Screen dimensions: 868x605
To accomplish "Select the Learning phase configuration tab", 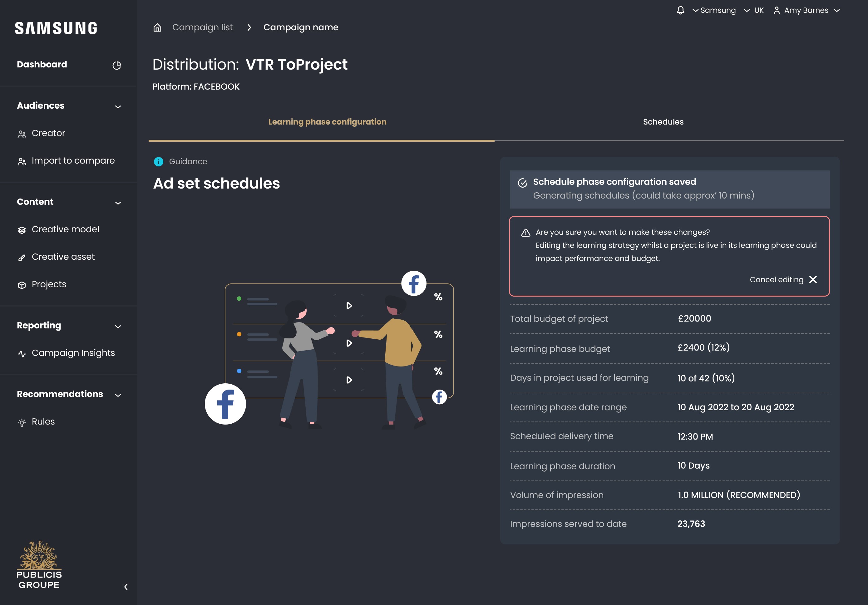I will [x=328, y=122].
